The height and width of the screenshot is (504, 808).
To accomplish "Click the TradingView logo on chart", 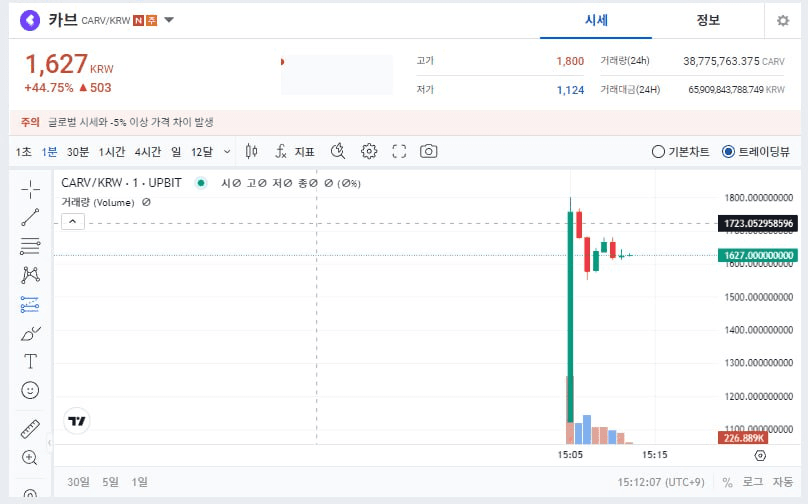I will [77, 421].
